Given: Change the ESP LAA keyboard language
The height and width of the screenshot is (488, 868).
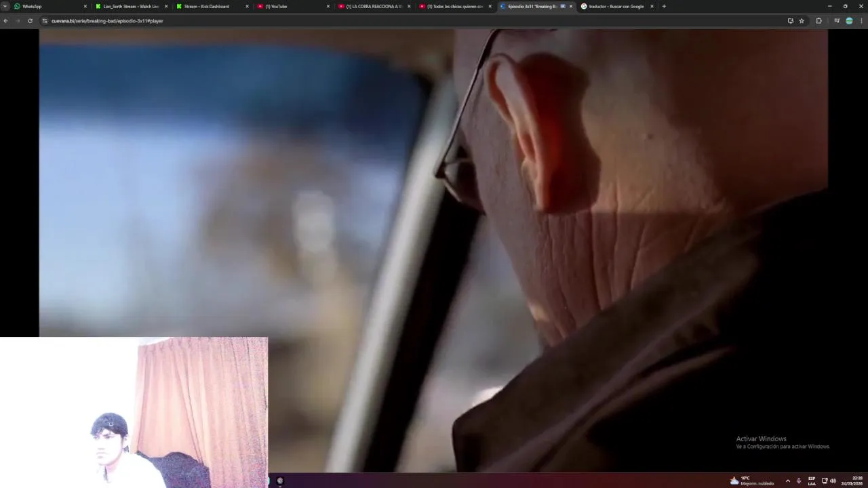Looking at the screenshot, I should click(812, 481).
